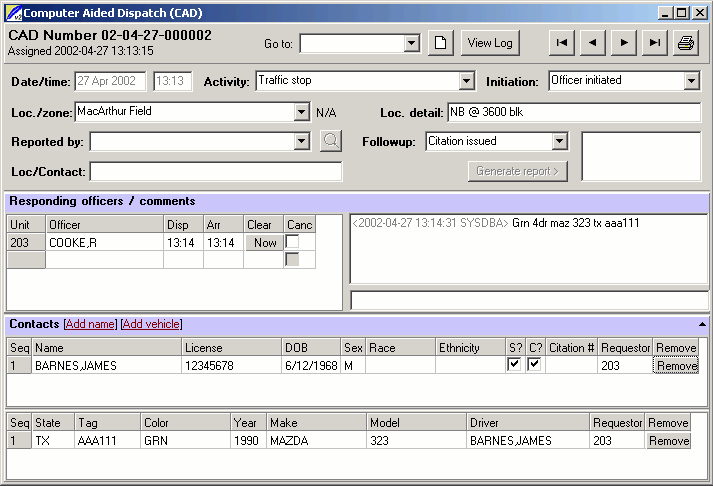The height and width of the screenshot is (486, 713).
Task: Remove the MAZDA vehicle row
Action: (x=668, y=441)
